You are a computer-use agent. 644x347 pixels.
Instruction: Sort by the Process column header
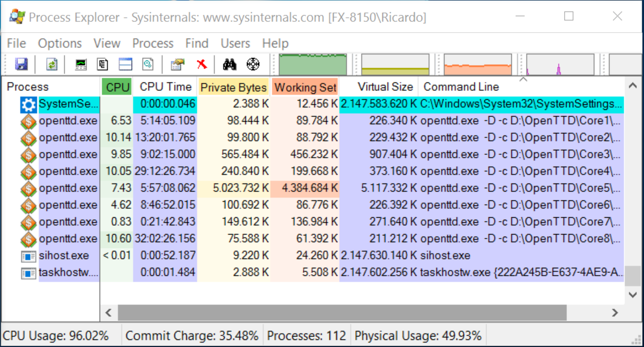click(x=51, y=87)
